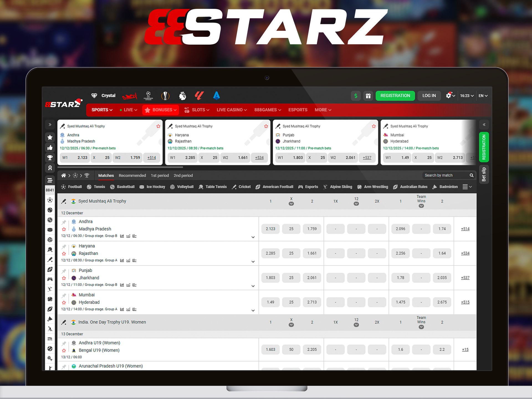
Task: Open the EN language dropdown
Action: point(483,96)
